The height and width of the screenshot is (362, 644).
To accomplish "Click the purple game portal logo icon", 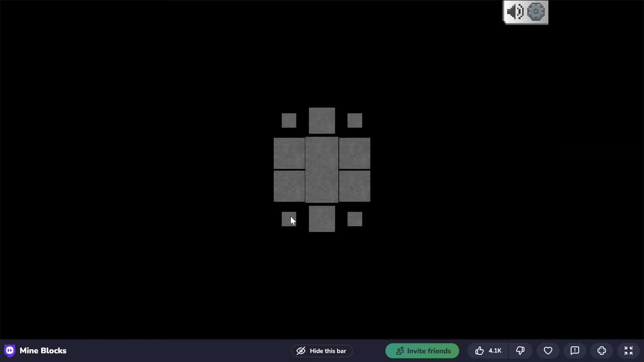I will [10, 350].
